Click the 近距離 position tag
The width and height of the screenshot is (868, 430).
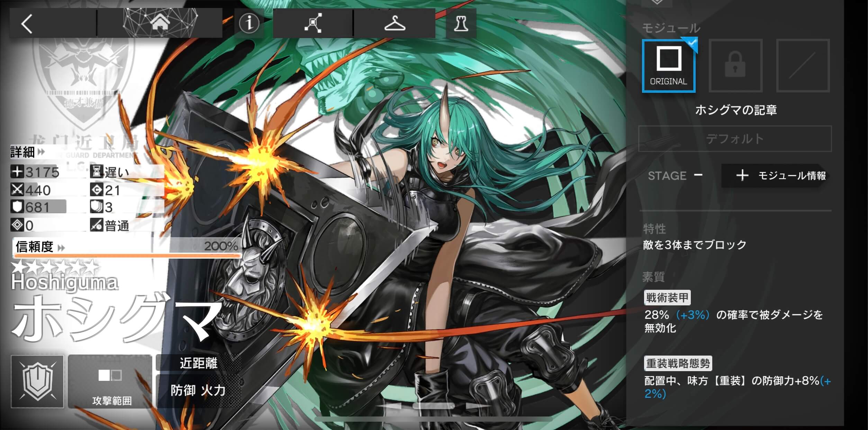tap(198, 363)
